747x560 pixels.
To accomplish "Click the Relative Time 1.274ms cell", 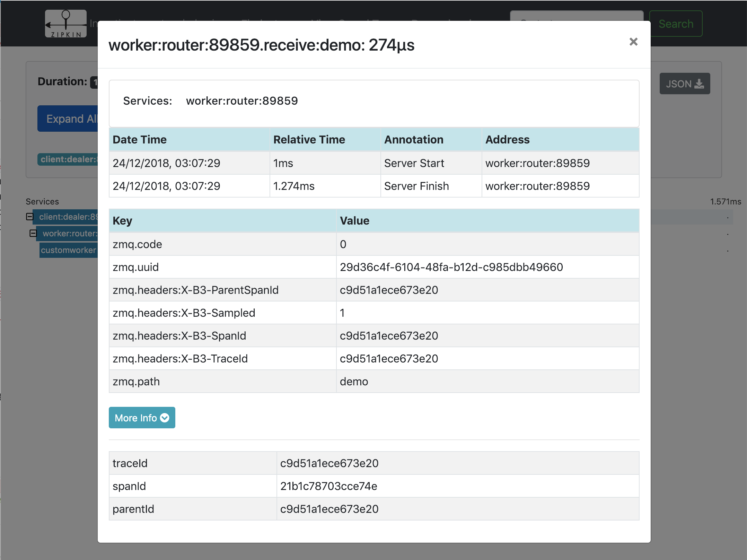I will point(325,186).
